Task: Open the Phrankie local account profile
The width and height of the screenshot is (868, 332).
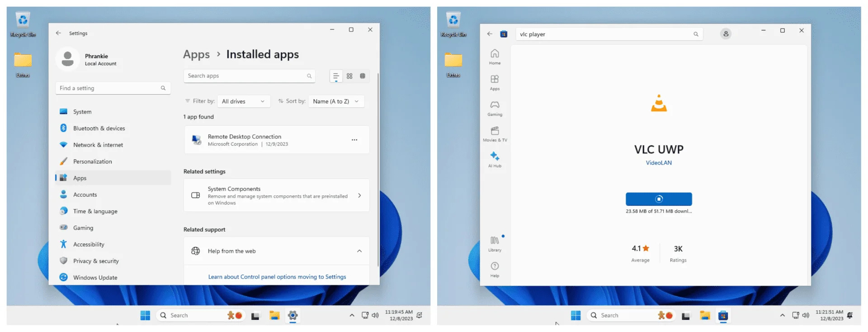Action: tap(87, 59)
